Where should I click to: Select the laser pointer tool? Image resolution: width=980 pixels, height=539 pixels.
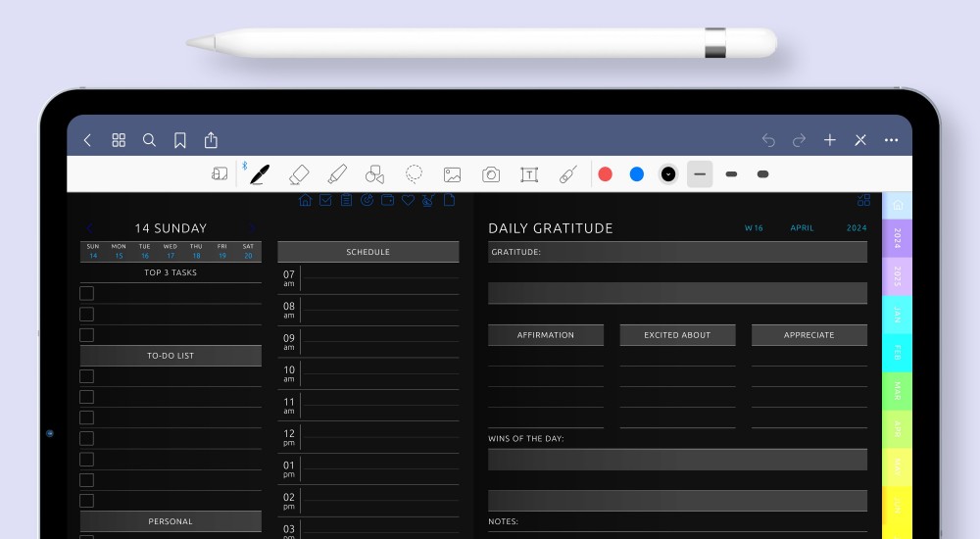click(x=567, y=174)
